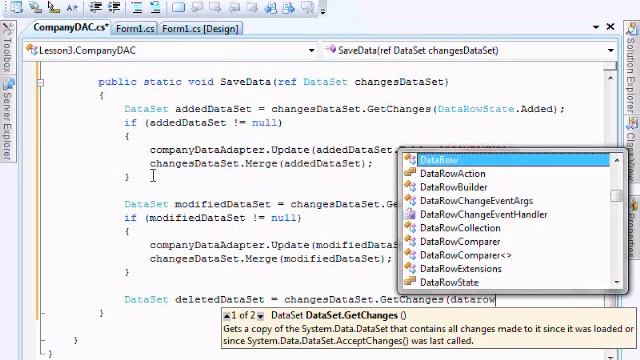Click Display Word Completion icon
The height and width of the screenshot is (360, 640).
click(72, 7)
